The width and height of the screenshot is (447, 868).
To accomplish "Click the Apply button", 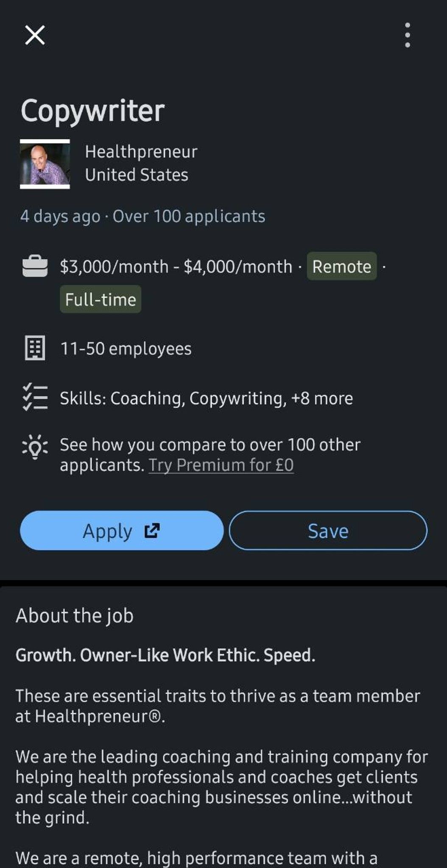I will tap(122, 531).
